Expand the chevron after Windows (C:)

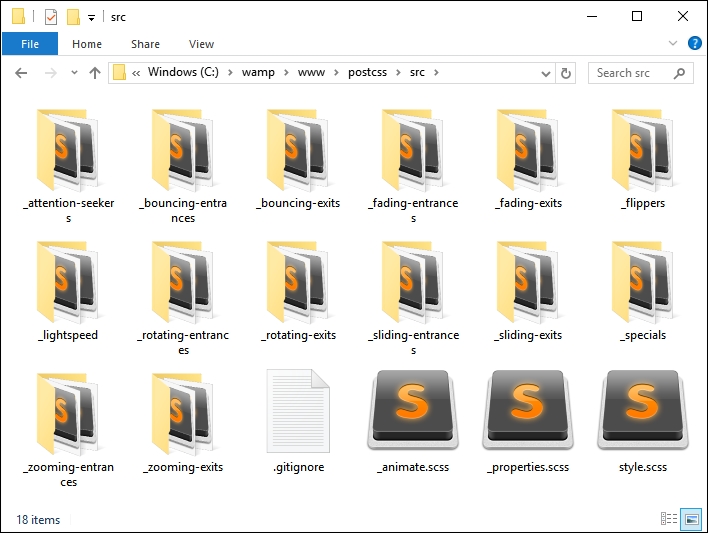pyautogui.click(x=230, y=73)
